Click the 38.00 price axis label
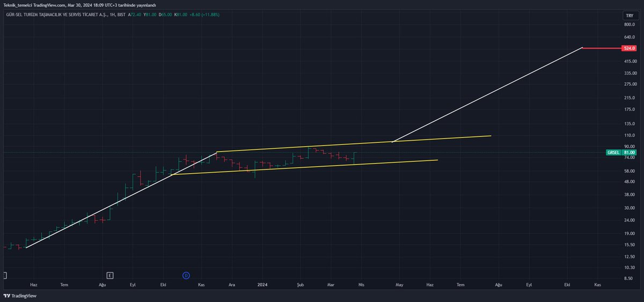Viewport: 644px width, 302px height. (x=630, y=194)
